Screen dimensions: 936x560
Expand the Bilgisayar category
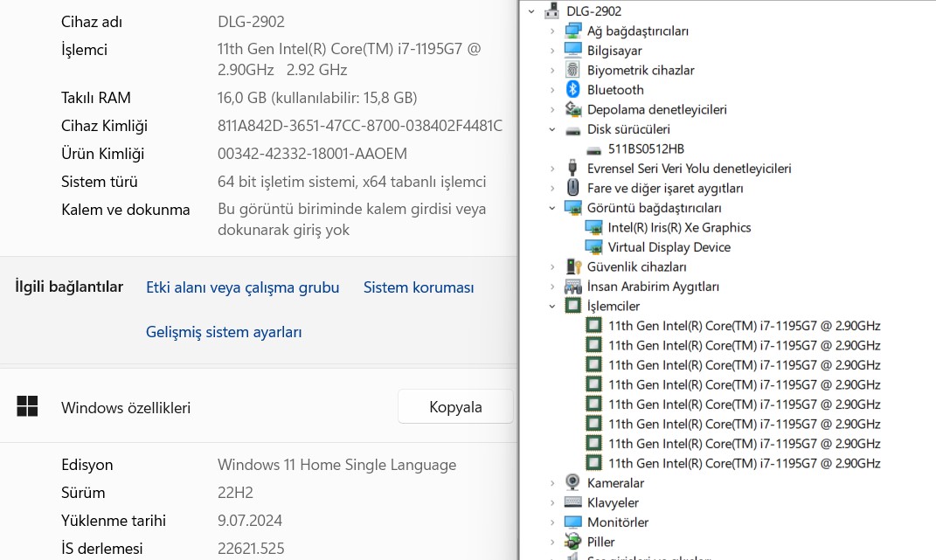[552, 51]
